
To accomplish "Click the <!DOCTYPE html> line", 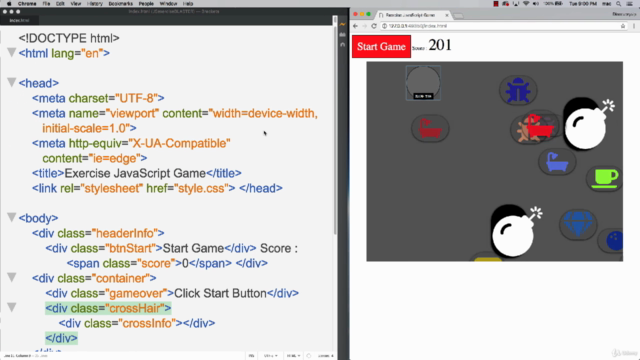I will (69, 38).
